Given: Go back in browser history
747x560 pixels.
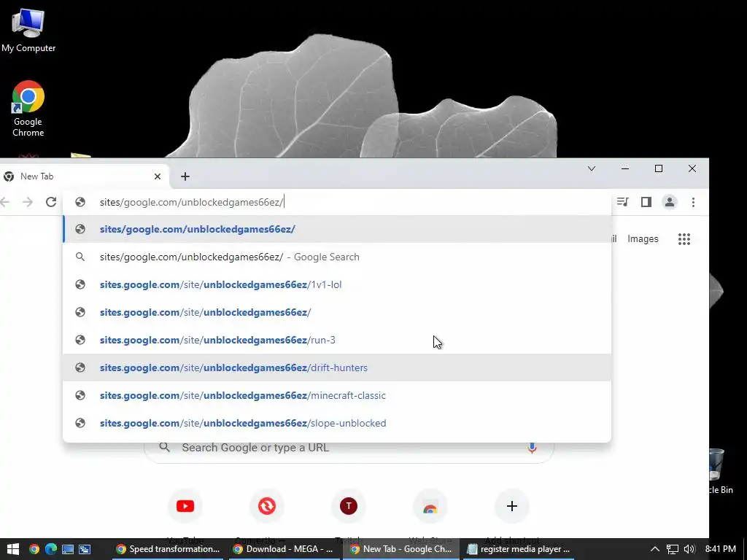Looking at the screenshot, I should pyautogui.click(x=5, y=202).
